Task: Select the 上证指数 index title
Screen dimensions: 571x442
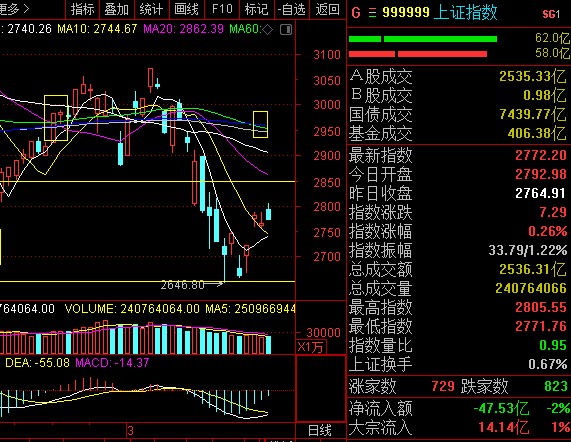Action: pyautogui.click(x=465, y=13)
